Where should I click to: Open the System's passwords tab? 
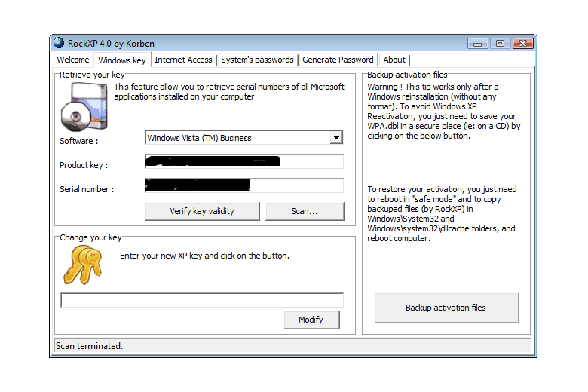(x=257, y=60)
